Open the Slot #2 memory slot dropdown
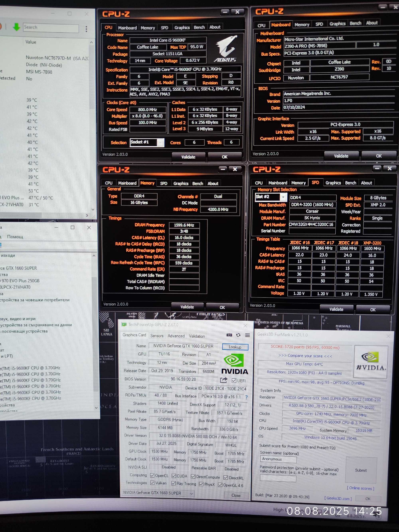The height and width of the screenshot is (532, 399). click(283, 197)
